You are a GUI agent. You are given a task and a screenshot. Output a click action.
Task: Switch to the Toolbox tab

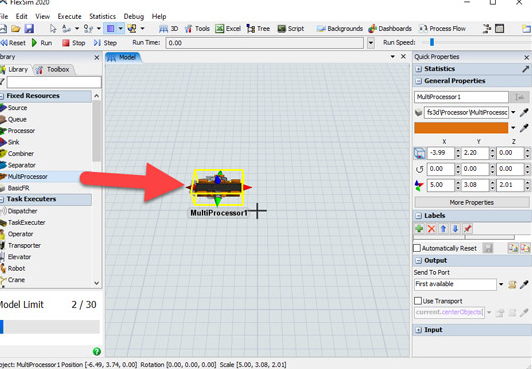(x=54, y=70)
